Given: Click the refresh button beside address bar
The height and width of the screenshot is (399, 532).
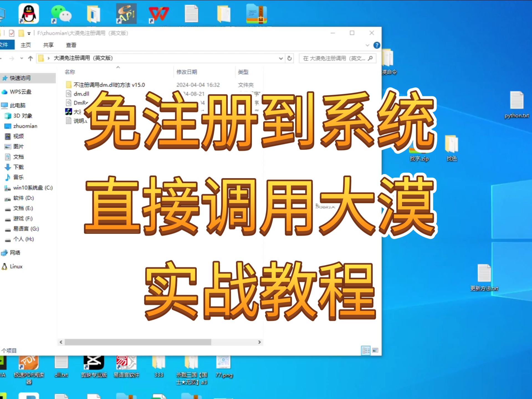Looking at the screenshot, I should (290, 58).
